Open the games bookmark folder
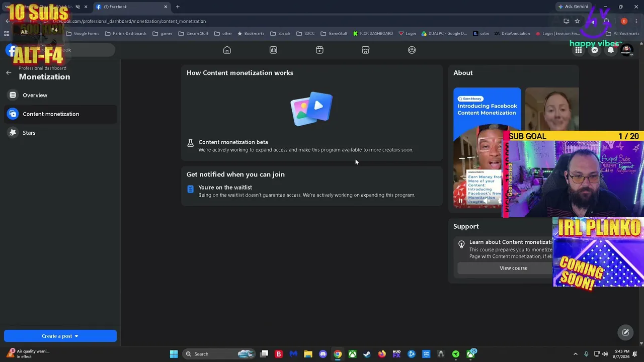Viewport: 644px width, 362px height. tap(162, 34)
